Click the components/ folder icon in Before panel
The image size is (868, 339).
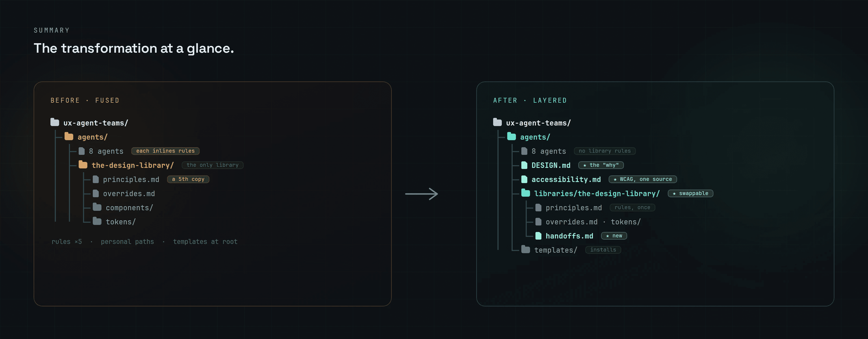click(97, 207)
